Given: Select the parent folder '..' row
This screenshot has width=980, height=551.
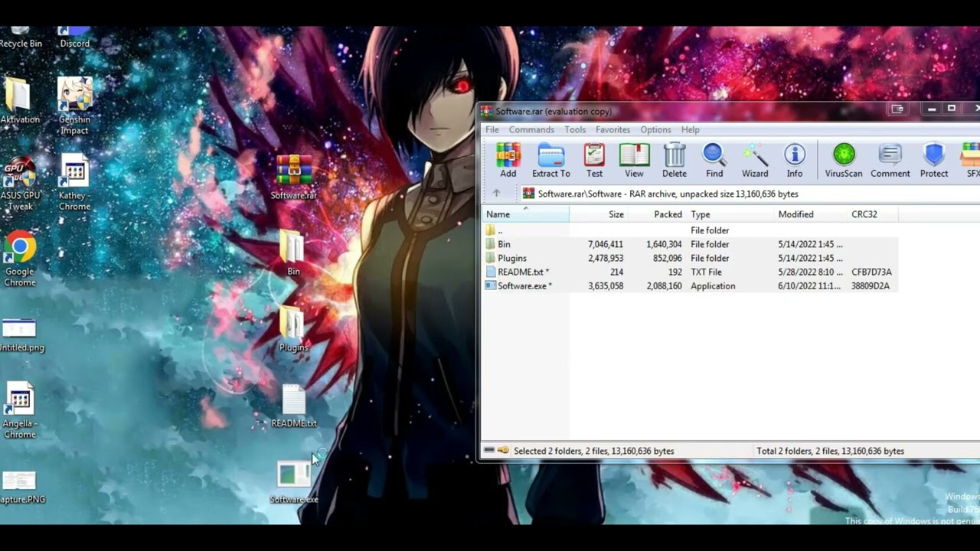Looking at the screenshot, I should click(x=689, y=230).
